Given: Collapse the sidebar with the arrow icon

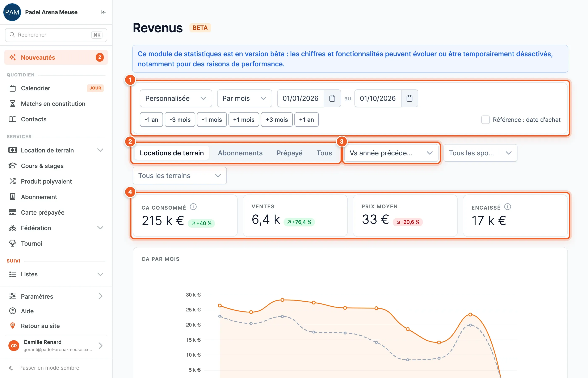Looking at the screenshot, I should coord(103,12).
